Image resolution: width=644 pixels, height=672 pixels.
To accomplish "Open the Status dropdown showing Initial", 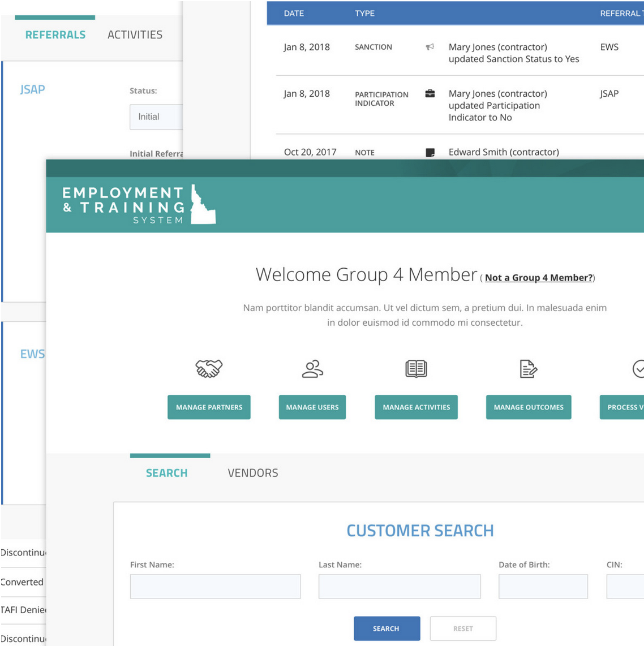I will 156,117.
